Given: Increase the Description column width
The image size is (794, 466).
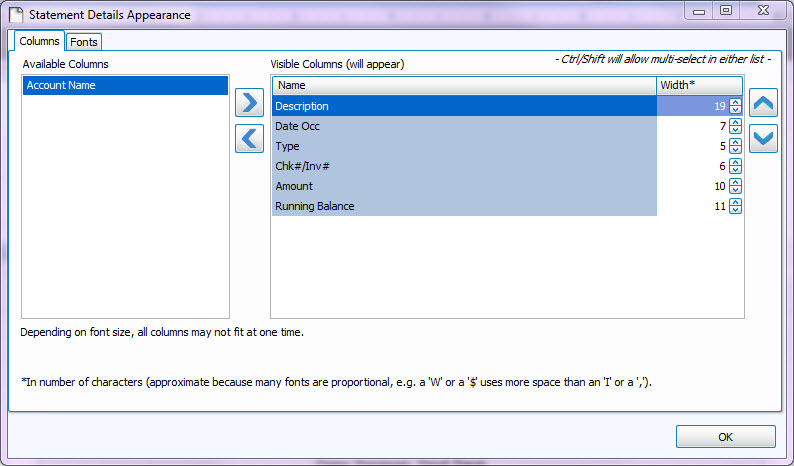Looking at the screenshot, I should (x=735, y=102).
